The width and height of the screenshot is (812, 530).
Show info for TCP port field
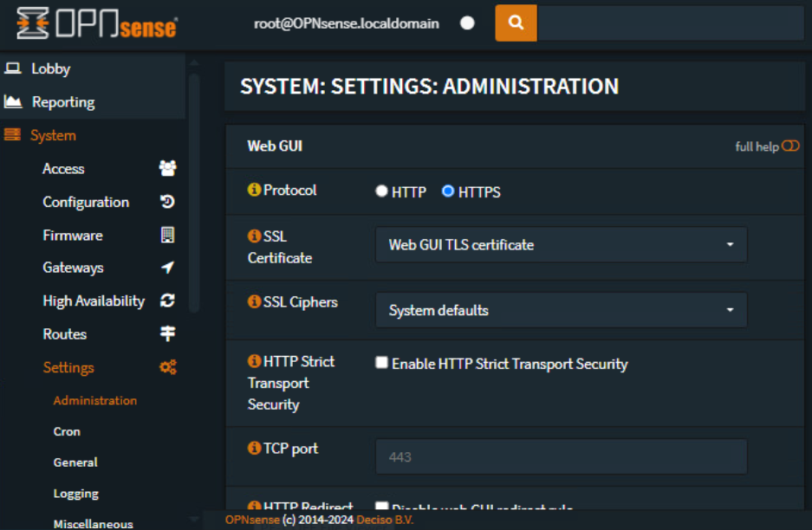click(254, 449)
